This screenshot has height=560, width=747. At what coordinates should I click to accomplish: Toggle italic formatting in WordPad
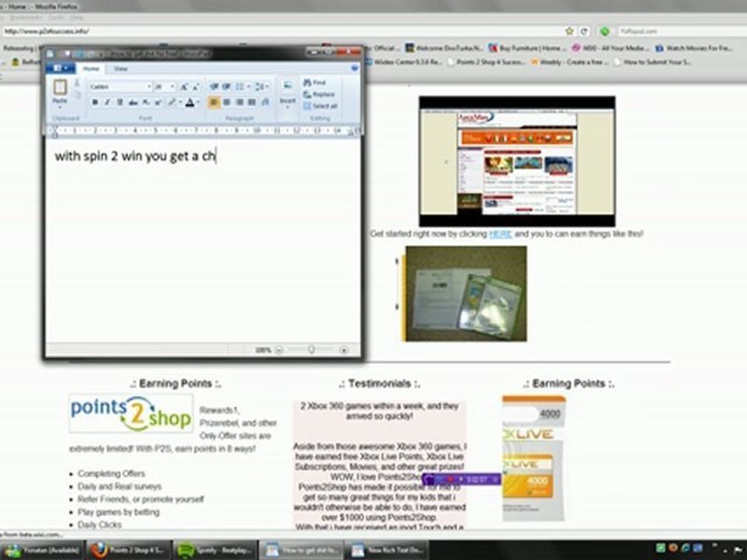(107, 103)
